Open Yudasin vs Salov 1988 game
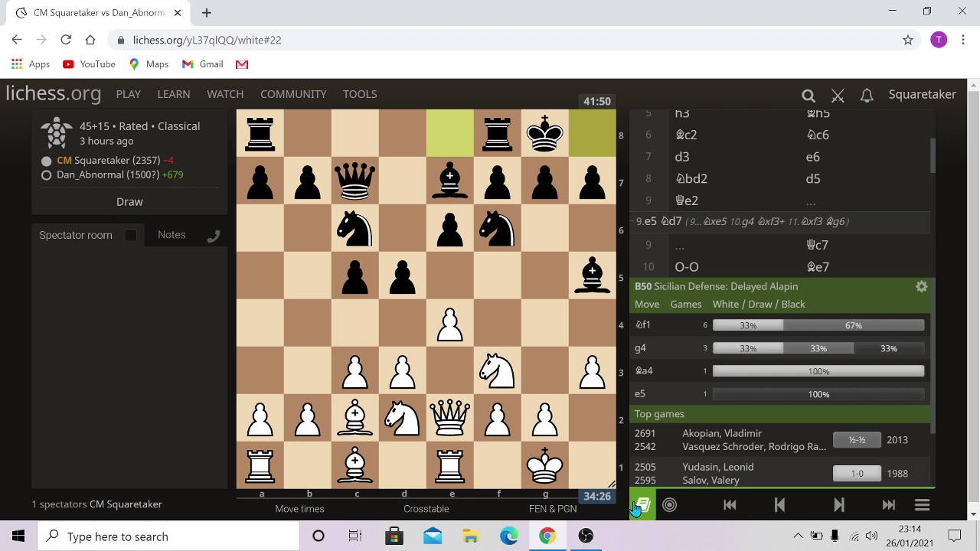The width and height of the screenshot is (980, 551). click(779, 474)
